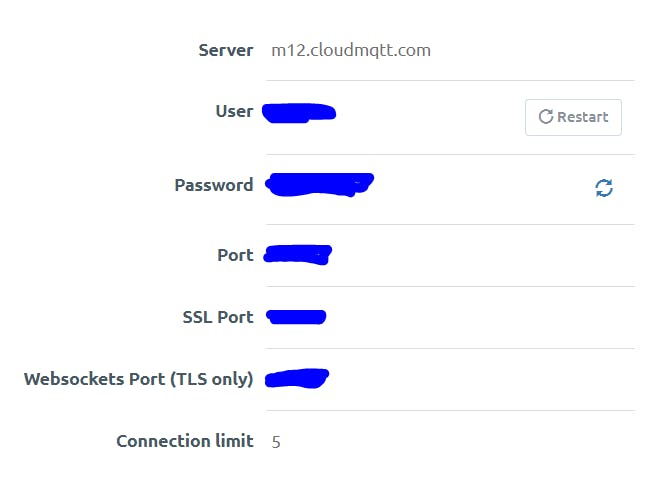Viewport: 654px width, 496px height.
Task: Click the circular arrow inside Restart button
Action: (x=545, y=117)
